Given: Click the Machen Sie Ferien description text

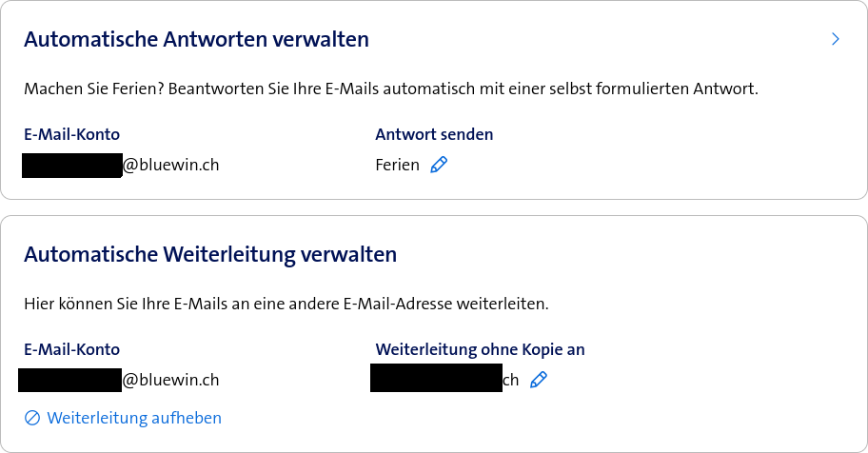Looking at the screenshot, I should click(x=390, y=89).
